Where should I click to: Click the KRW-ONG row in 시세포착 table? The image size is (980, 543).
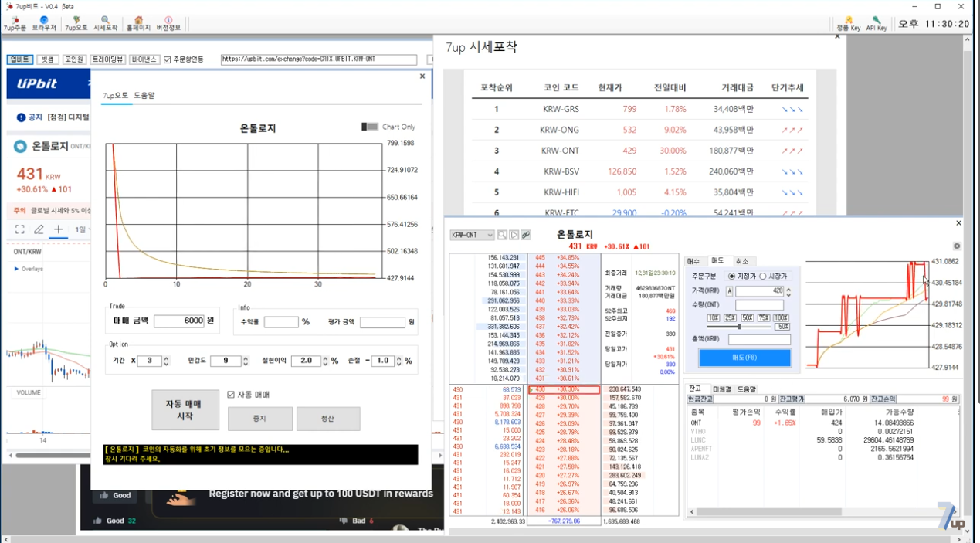pos(639,130)
